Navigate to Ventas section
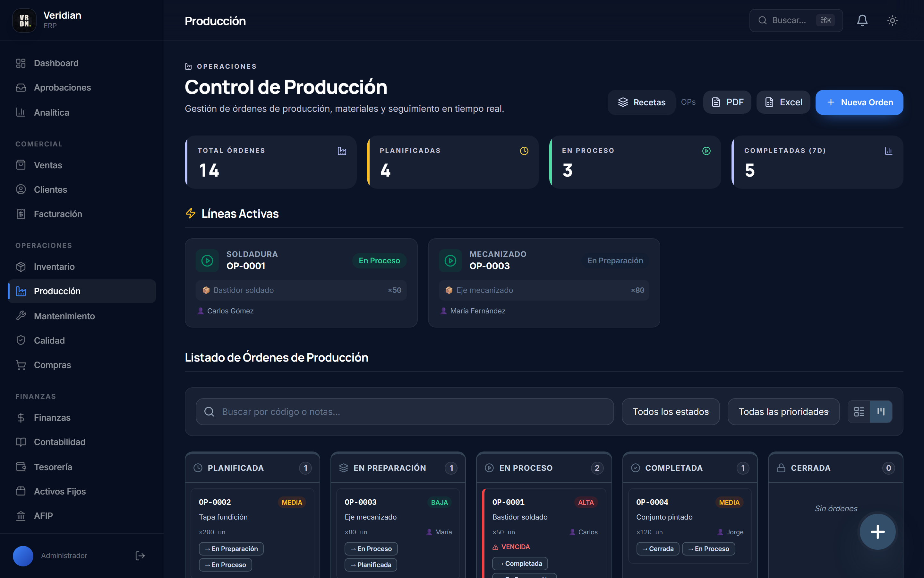Screen dimensions: 924x578 [82, 165]
